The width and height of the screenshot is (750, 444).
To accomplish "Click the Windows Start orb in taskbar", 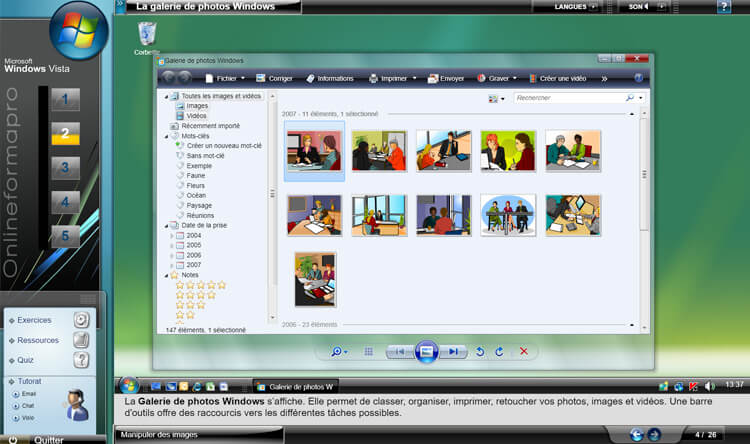I will click(x=129, y=386).
